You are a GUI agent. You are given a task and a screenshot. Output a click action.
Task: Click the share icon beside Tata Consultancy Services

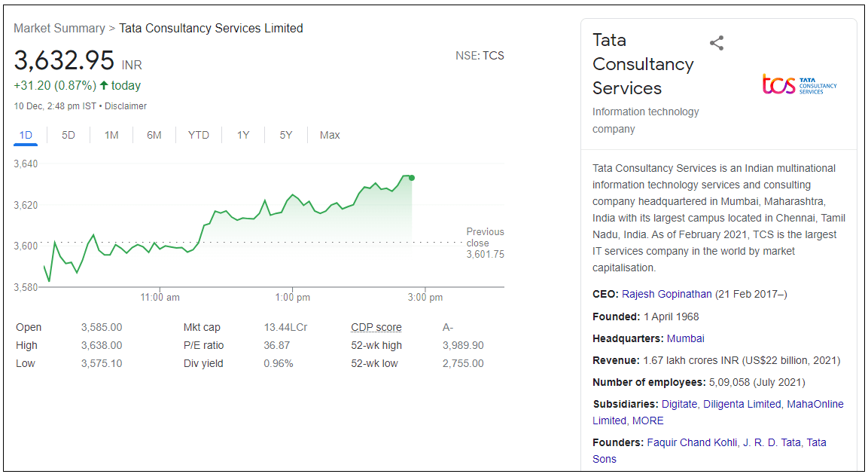coord(717,43)
